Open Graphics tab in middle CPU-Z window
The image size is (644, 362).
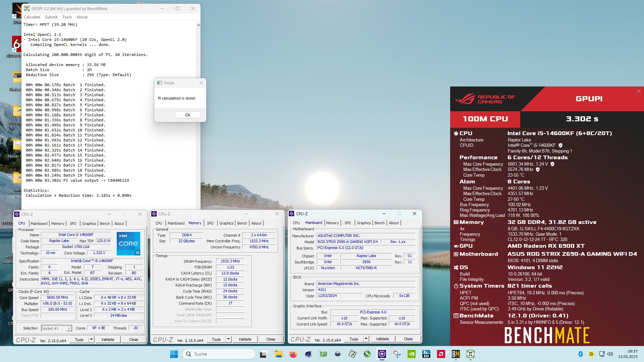pyautogui.click(x=226, y=223)
